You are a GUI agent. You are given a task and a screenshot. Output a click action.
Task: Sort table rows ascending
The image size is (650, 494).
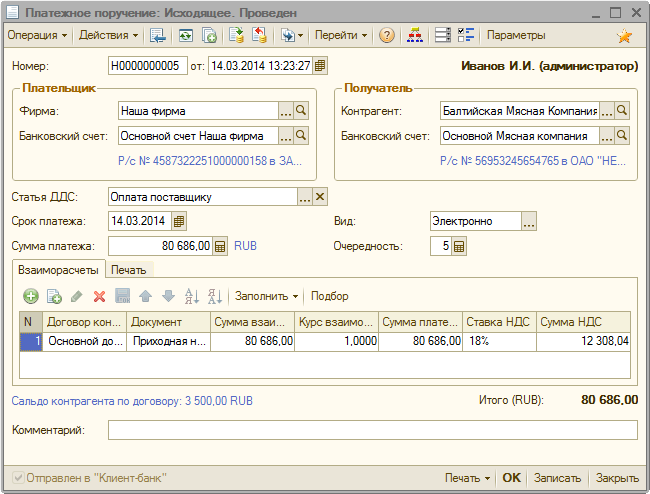[x=192, y=296]
